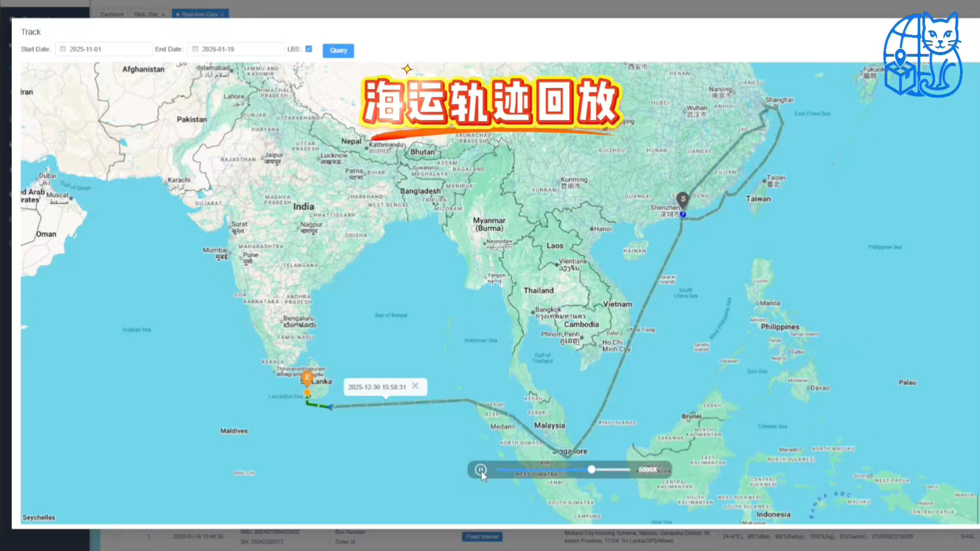This screenshot has height=551, width=980.
Task: Click the blue moving ship arrow
Action: tap(330, 407)
